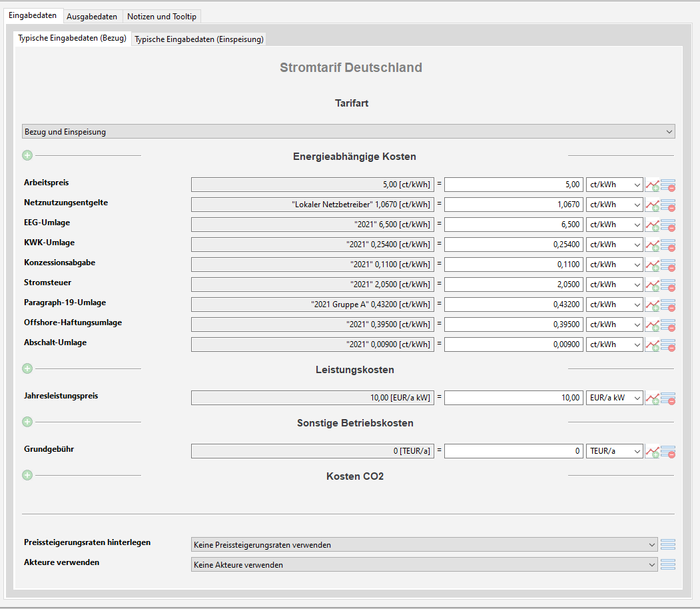Switch to the Eingabedaten tab
The height and width of the screenshot is (609, 700).
(33, 15)
